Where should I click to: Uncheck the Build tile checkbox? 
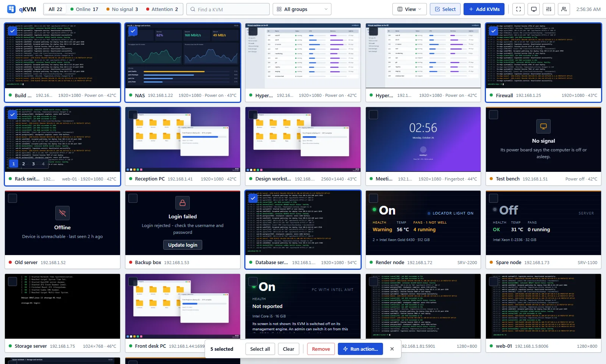(x=12, y=31)
